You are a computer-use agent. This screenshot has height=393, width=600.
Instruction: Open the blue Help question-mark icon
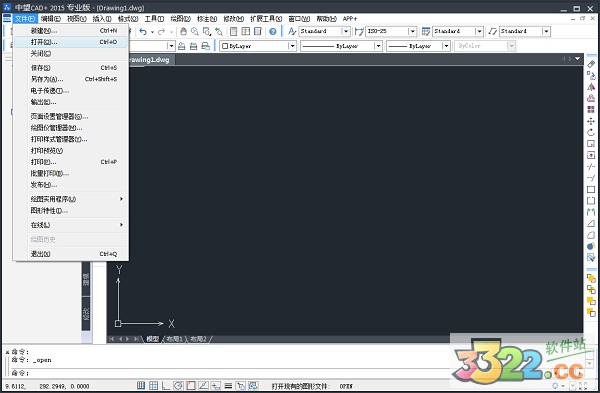pos(272,31)
